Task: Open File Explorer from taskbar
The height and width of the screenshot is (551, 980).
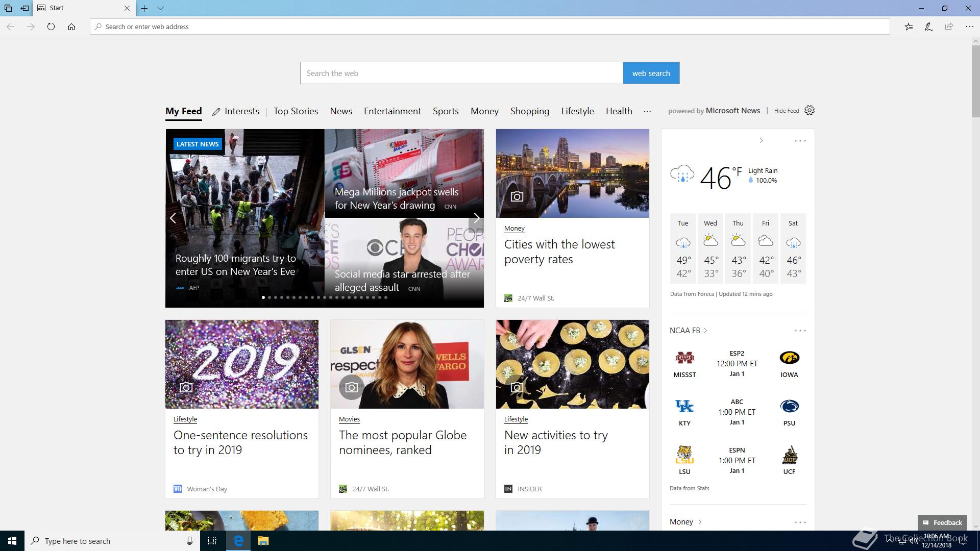Action: point(263,541)
